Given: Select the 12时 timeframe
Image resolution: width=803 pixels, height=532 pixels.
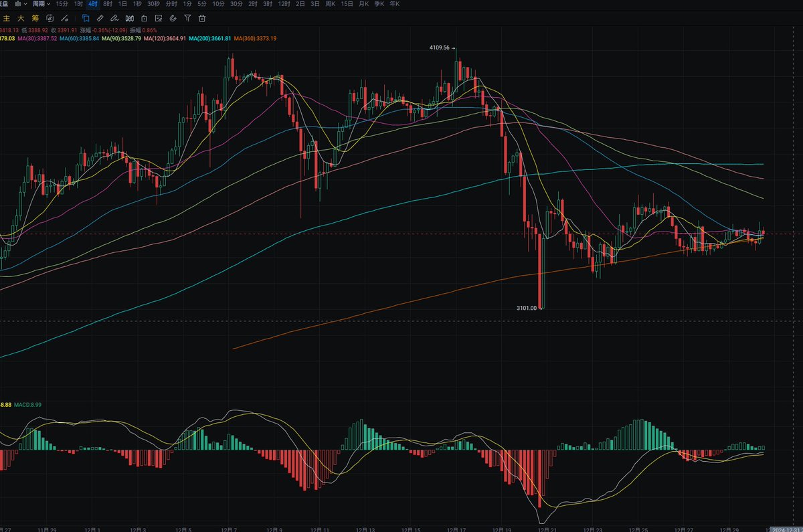Looking at the screenshot, I should (x=284, y=4).
